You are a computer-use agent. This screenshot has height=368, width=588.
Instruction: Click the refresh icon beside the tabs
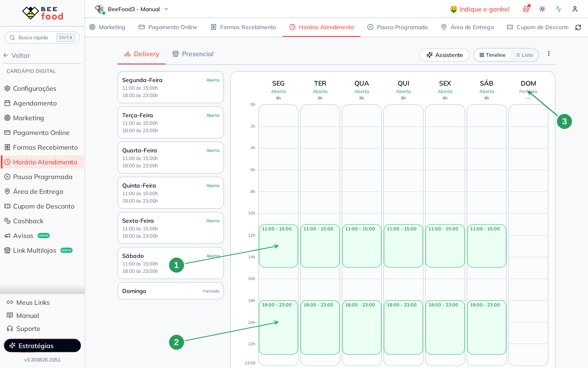click(578, 27)
